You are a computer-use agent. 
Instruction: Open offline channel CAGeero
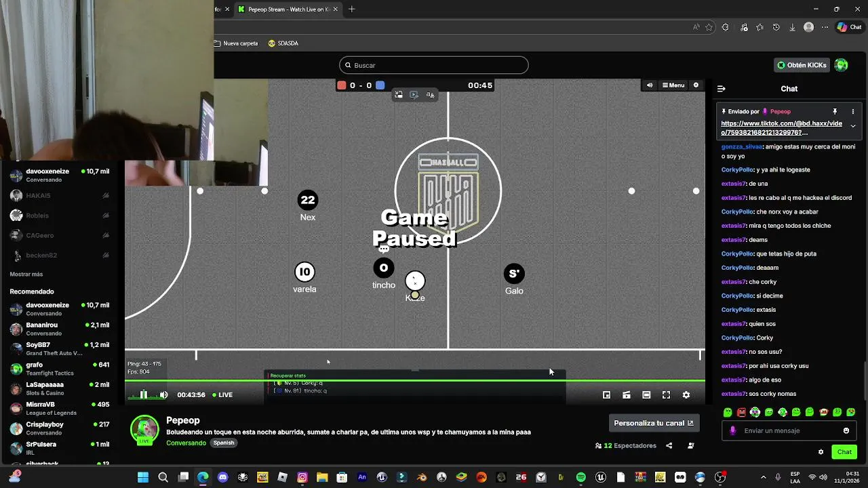60,235
